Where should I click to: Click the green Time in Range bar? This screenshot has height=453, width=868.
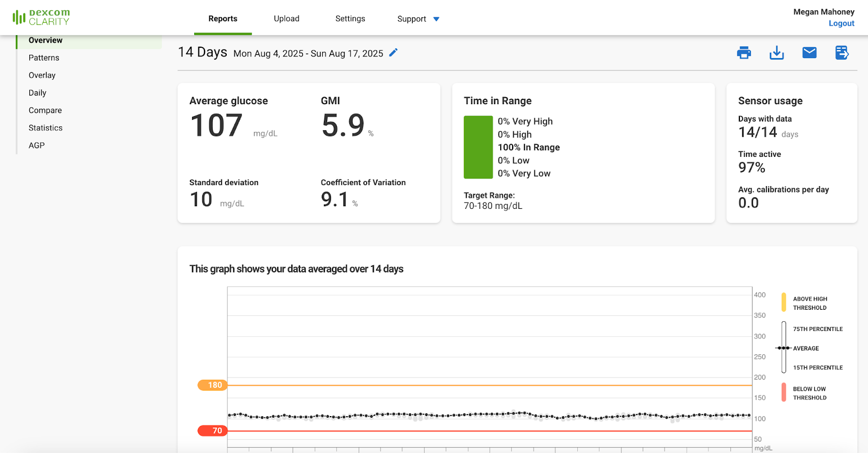tap(478, 147)
